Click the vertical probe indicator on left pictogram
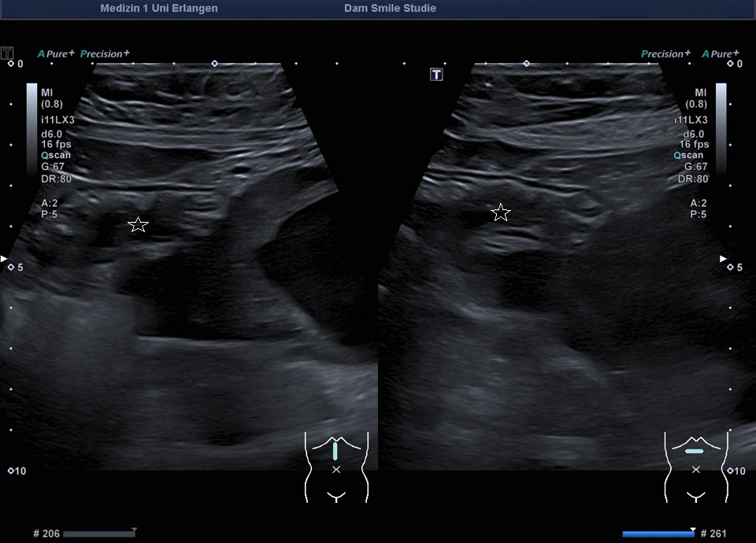 pos(335,451)
